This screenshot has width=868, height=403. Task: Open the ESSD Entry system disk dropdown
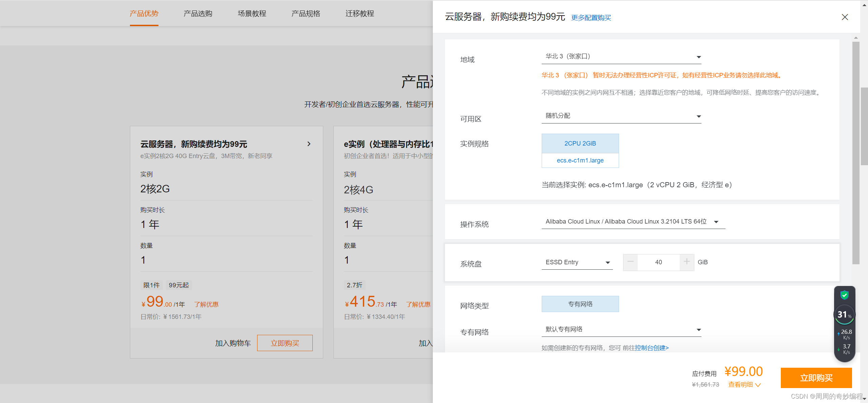[x=577, y=262]
